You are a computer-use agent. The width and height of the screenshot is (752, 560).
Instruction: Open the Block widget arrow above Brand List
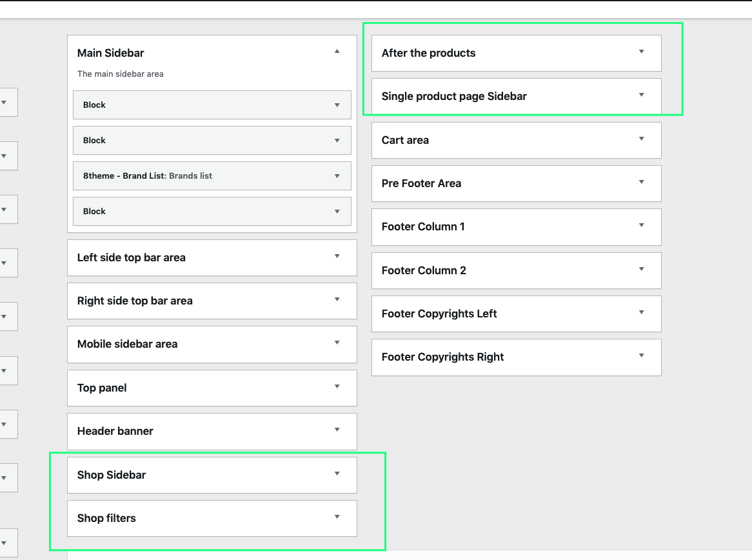tap(337, 141)
